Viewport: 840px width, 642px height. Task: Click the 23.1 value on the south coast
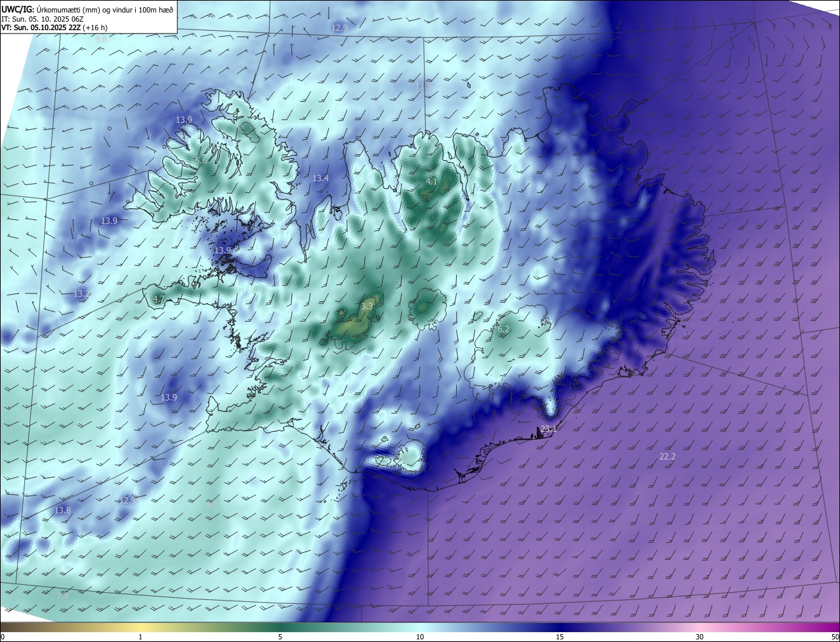[549, 429]
